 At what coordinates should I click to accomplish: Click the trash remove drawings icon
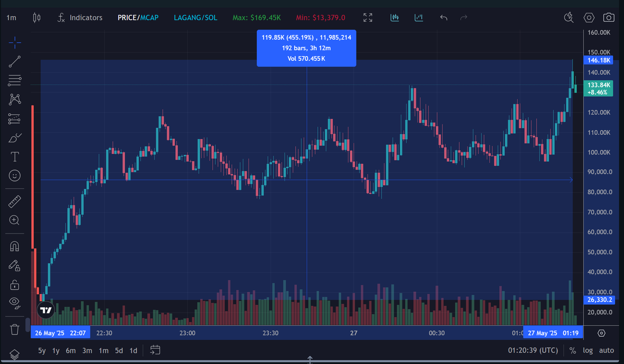[15, 329]
